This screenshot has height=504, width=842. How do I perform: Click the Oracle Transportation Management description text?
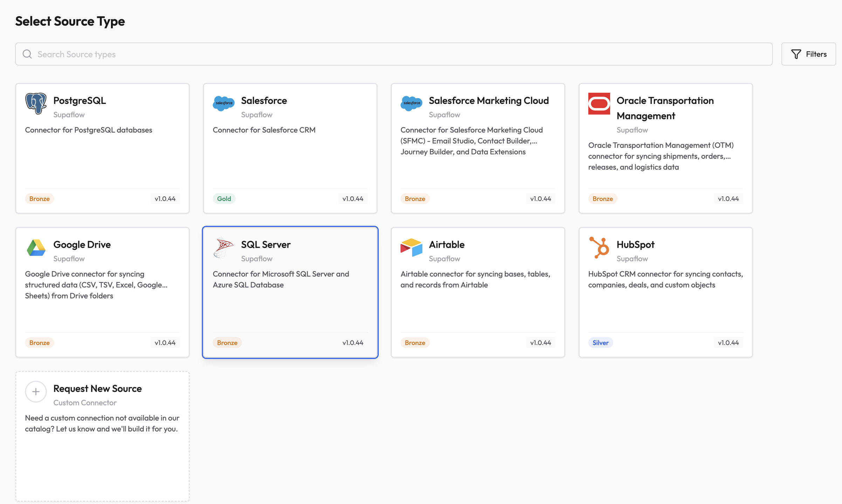[661, 156]
